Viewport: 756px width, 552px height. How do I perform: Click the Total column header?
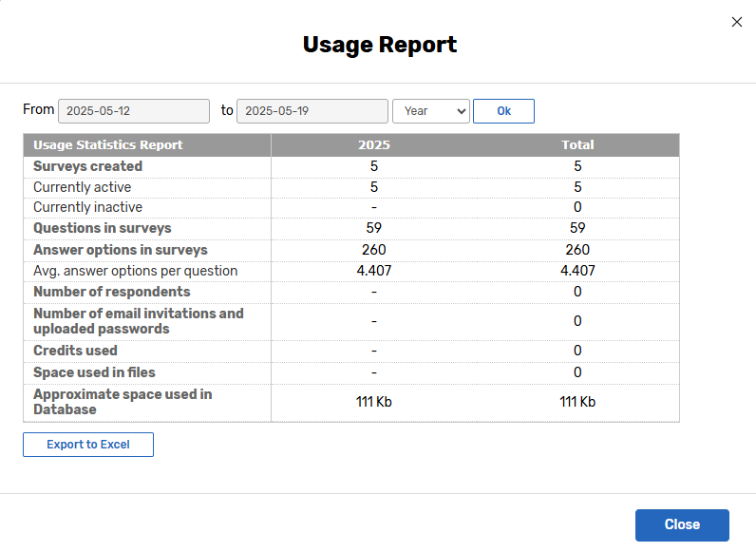coord(577,145)
